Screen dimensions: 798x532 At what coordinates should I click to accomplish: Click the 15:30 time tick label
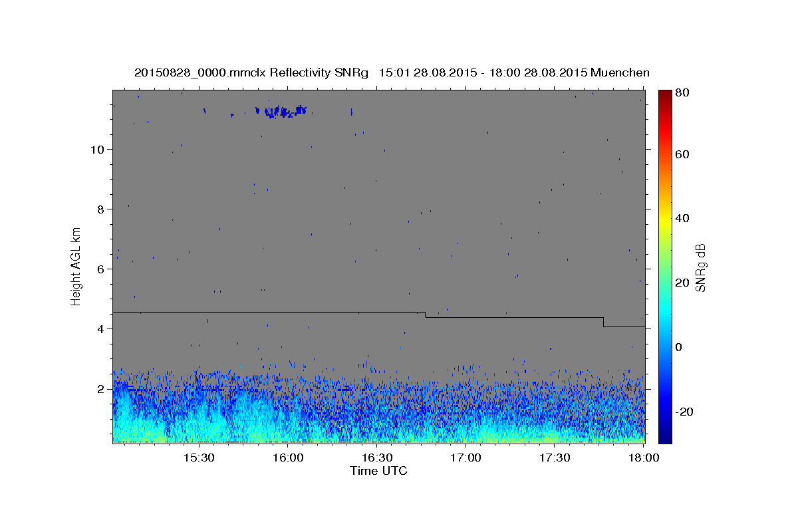(198, 458)
